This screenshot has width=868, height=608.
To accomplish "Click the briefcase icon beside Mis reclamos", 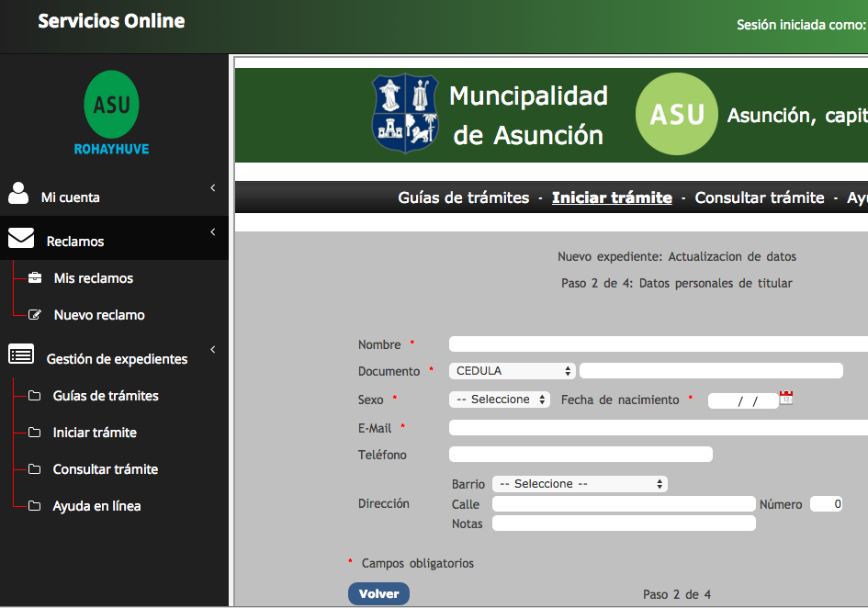I will [x=35, y=278].
